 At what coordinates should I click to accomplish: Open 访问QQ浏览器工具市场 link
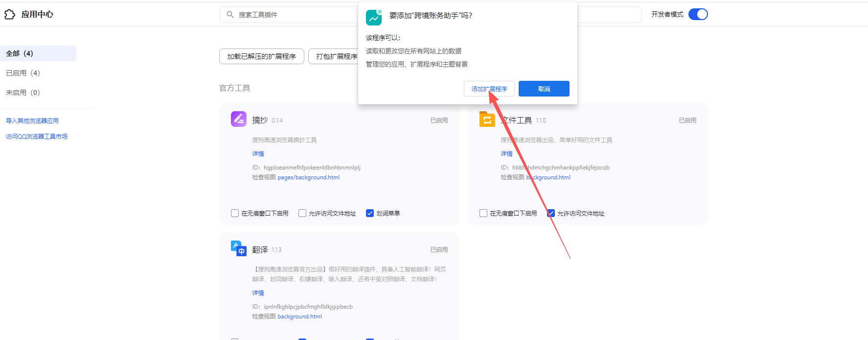(37, 136)
